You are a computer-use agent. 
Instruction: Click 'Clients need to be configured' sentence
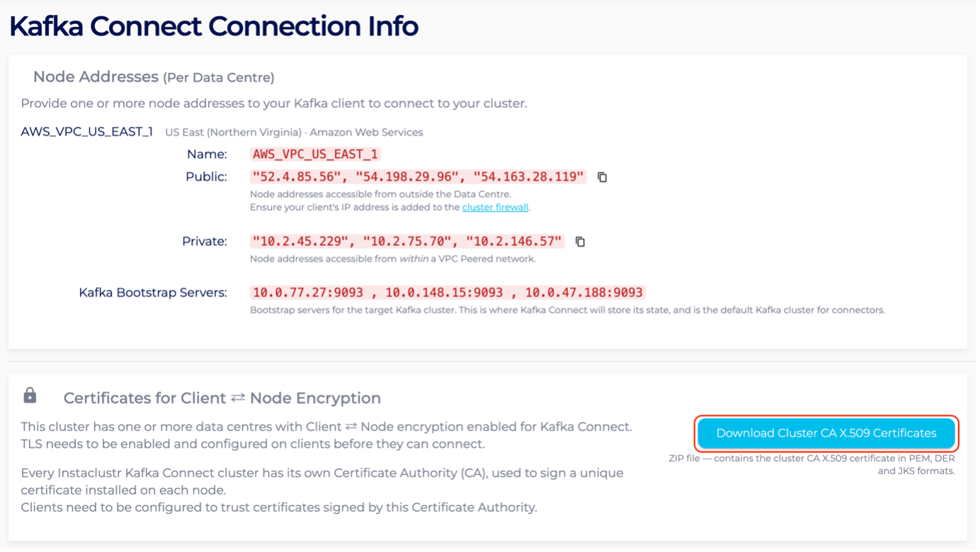tap(279, 508)
